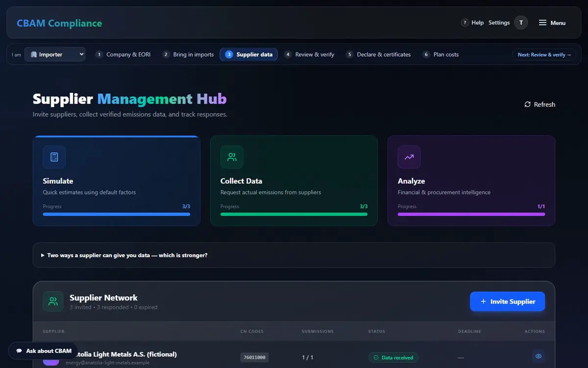Click the '1 / 1' submissions value
Screen dimensions: 588x368
pos(307,357)
